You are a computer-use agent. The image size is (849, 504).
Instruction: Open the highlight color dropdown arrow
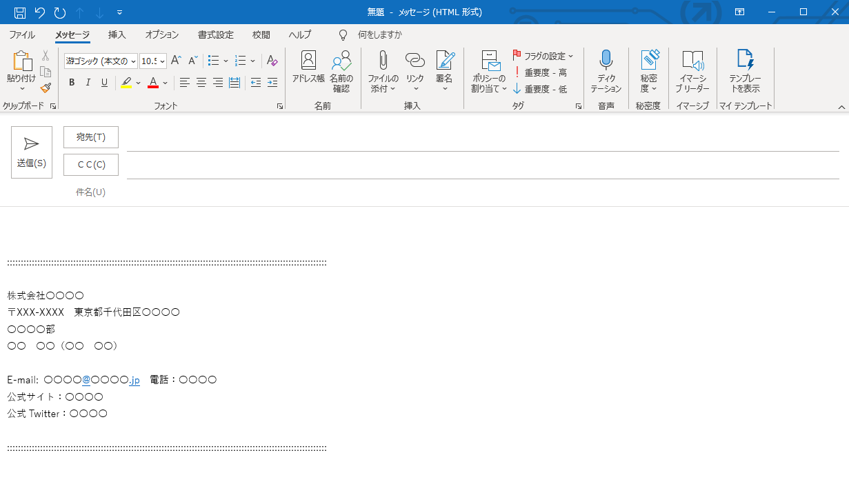138,83
